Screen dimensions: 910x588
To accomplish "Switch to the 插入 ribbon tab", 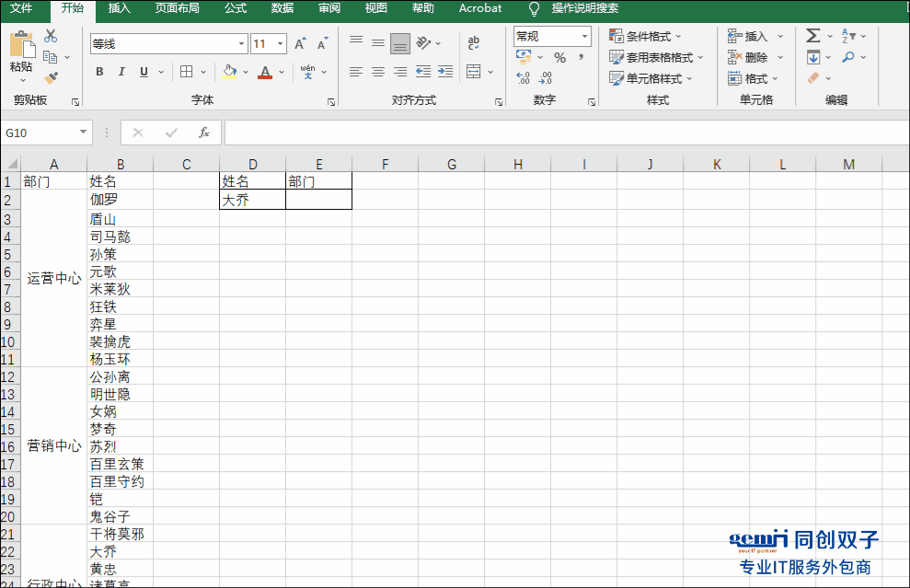I will click(120, 8).
